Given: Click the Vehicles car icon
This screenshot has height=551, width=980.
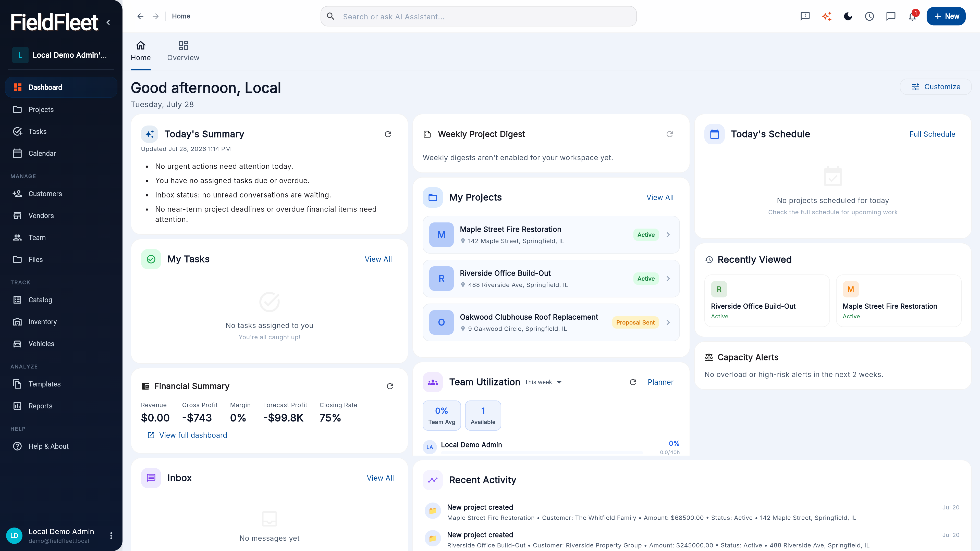Looking at the screenshot, I should point(18,344).
